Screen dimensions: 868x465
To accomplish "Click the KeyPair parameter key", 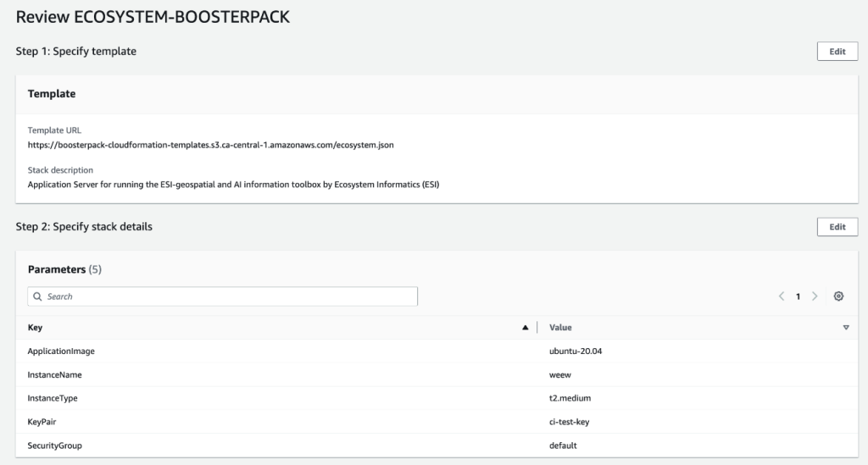I will coord(42,422).
